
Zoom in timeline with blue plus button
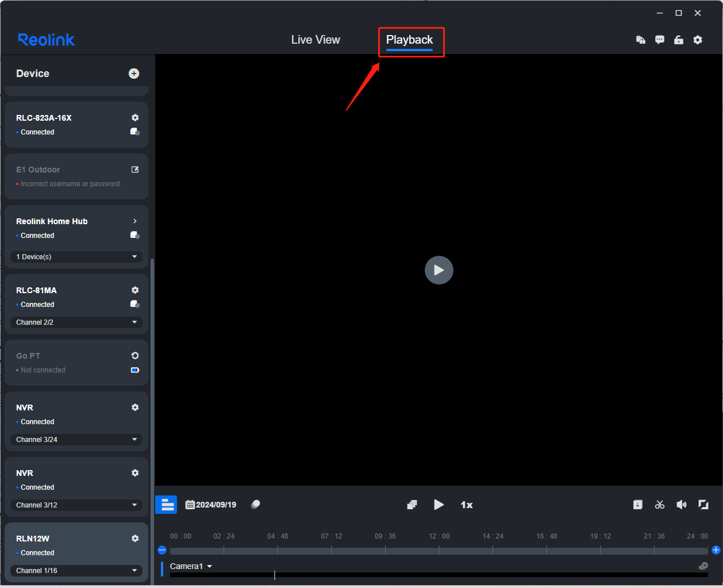point(716,550)
